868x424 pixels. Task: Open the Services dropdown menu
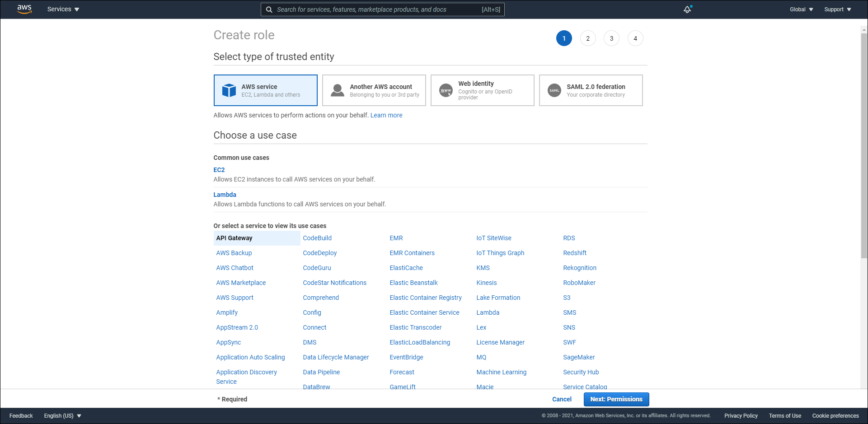coord(63,9)
